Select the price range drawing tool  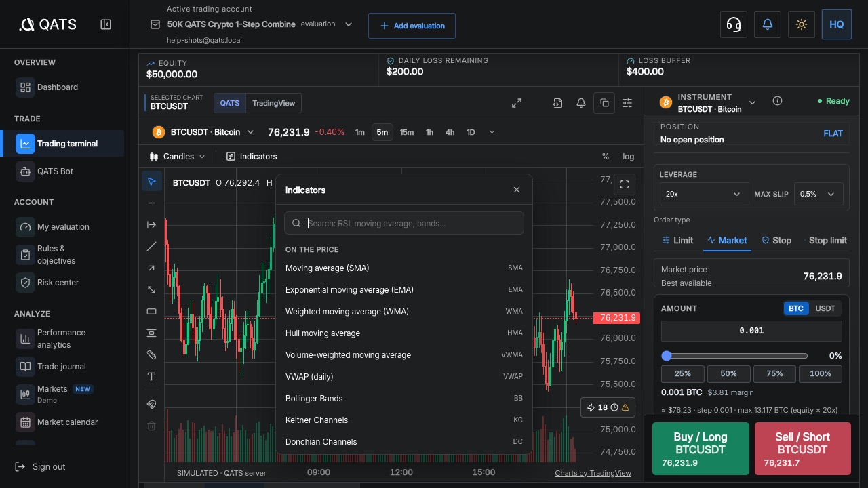pyautogui.click(x=151, y=333)
